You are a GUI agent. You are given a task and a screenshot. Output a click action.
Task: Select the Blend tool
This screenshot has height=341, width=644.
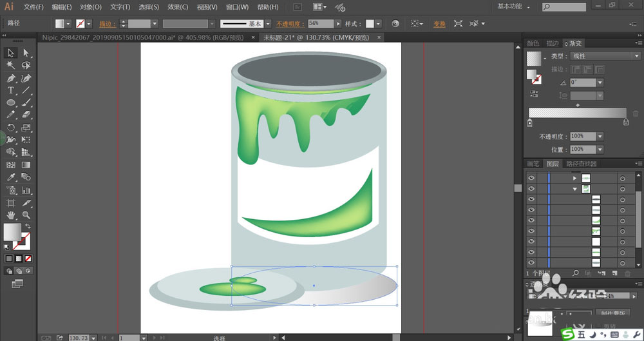[26, 177]
